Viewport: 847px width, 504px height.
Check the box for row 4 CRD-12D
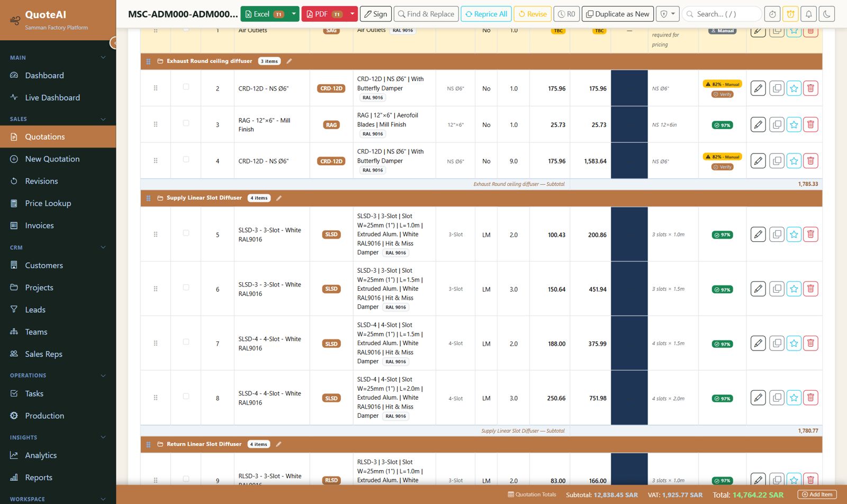186,159
